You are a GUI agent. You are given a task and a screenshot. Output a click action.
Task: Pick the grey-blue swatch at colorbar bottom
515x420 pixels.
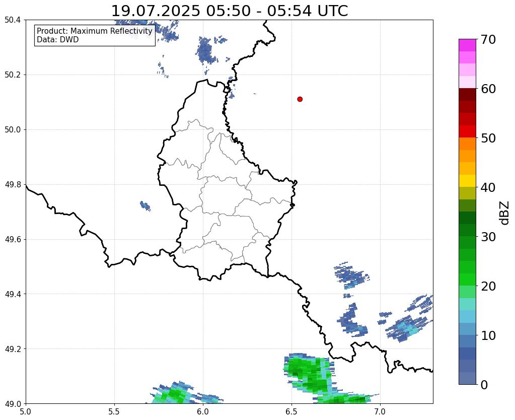click(467, 378)
